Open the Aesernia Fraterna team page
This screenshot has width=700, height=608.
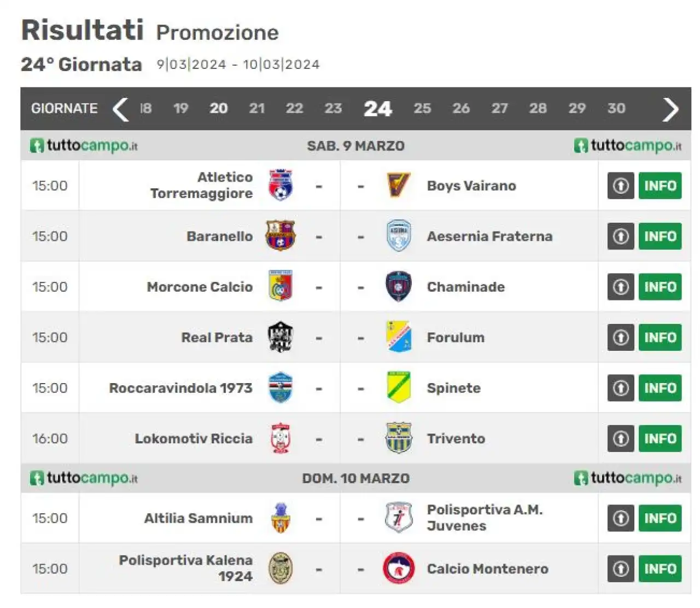(x=489, y=236)
